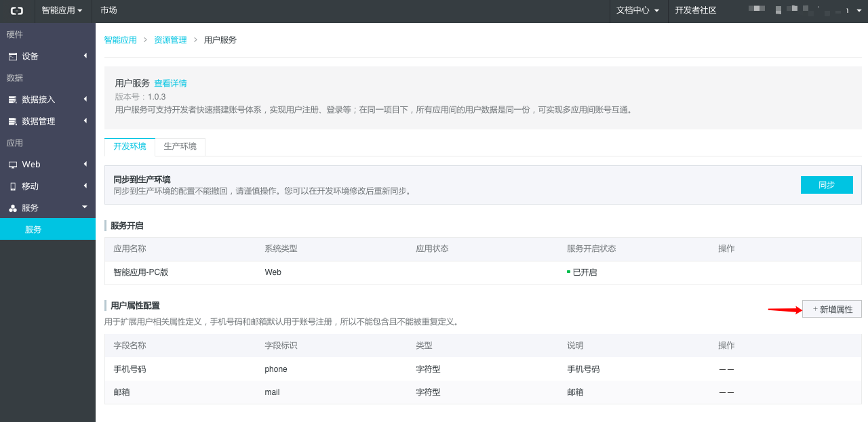Open 市场 in the top navigation
This screenshot has height=422, width=868.
coord(108,11)
